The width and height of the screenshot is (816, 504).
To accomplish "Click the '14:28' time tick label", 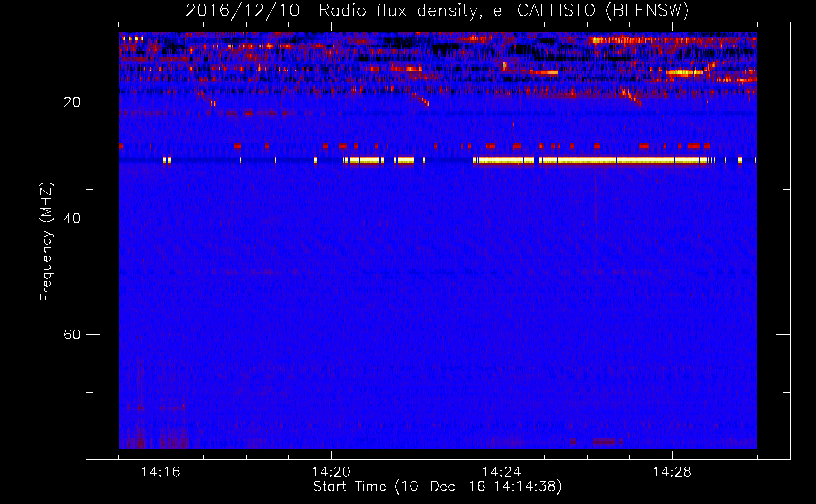I will (672, 472).
